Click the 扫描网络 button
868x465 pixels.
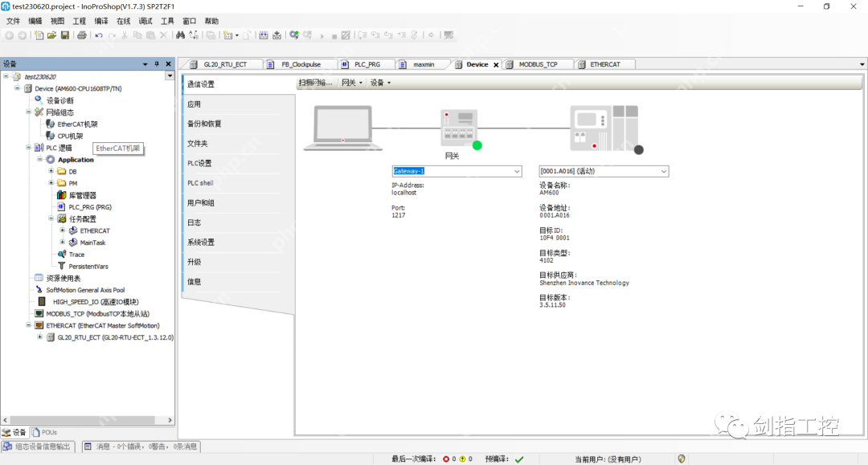315,83
